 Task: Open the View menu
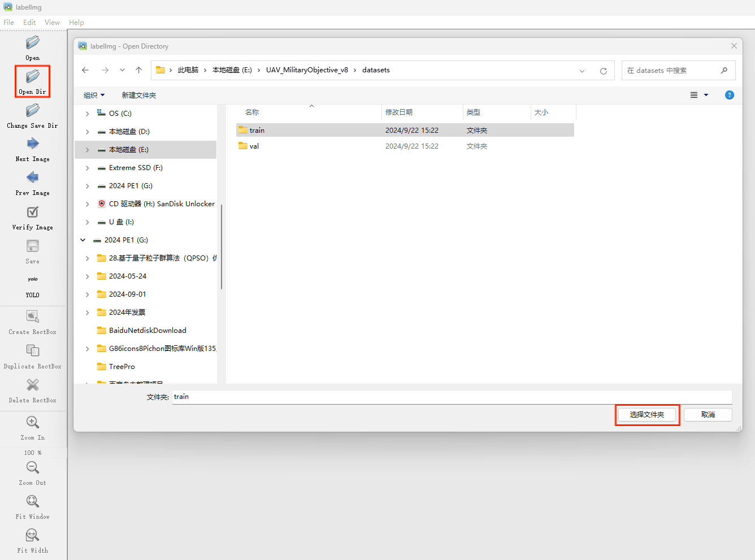[x=52, y=23]
